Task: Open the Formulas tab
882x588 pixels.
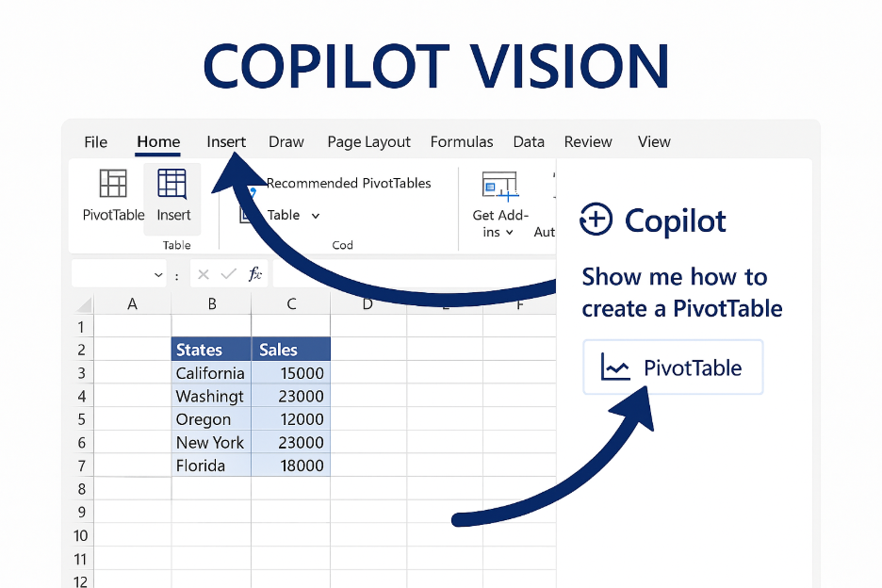Action: (462, 141)
